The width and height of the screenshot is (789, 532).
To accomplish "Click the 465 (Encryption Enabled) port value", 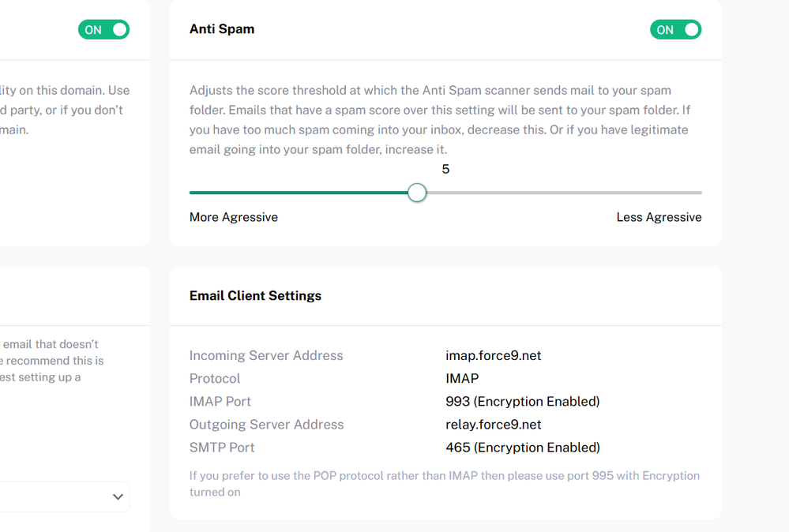I will click(523, 448).
